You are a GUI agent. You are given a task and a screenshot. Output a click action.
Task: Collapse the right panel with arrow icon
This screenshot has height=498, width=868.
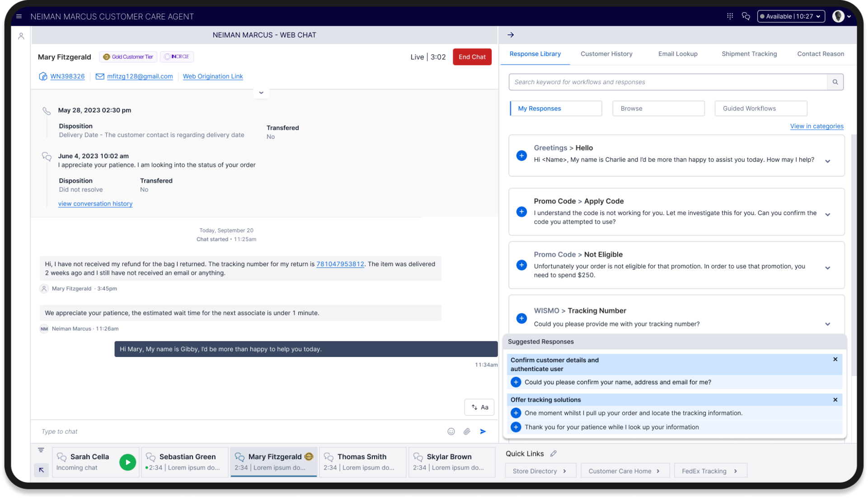coord(511,35)
